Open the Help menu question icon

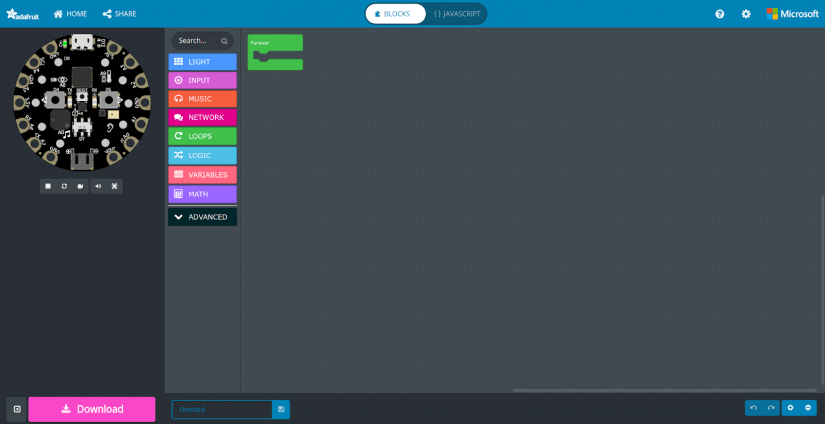(x=720, y=14)
